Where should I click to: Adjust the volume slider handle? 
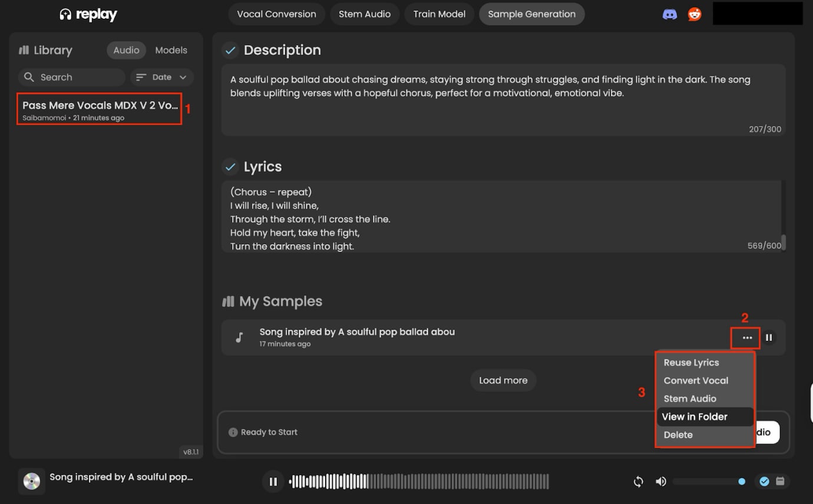[x=742, y=482]
